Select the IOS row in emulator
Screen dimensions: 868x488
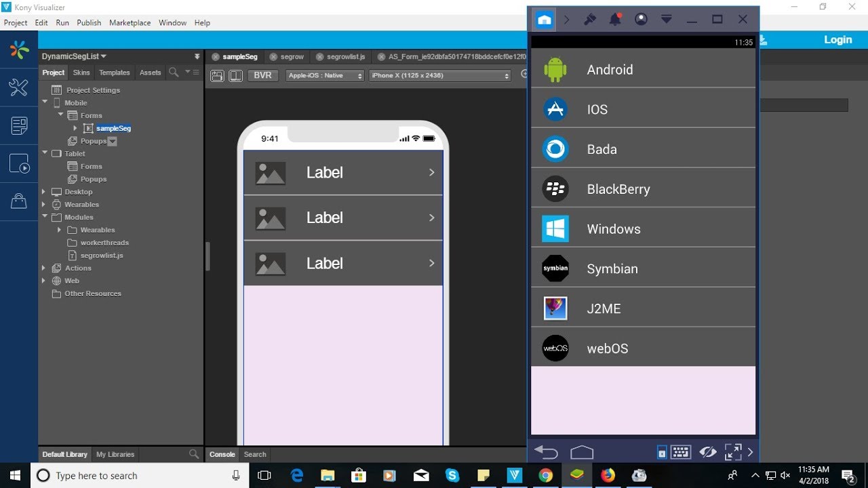[x=643, y=109]
